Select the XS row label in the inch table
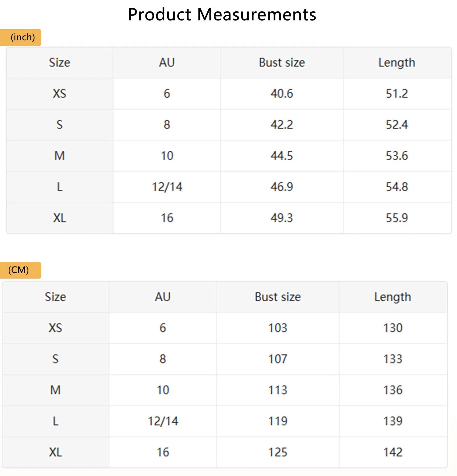This screenshot has width=457, height=476. tap(59, 94)
